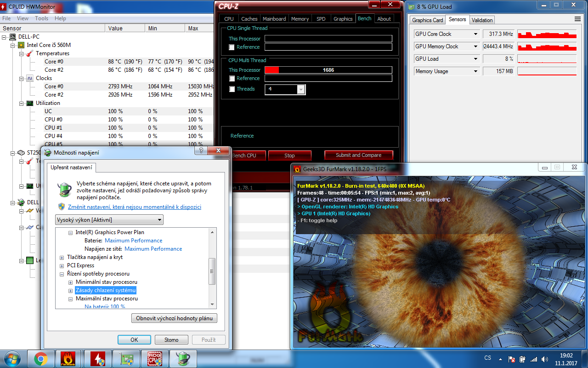Click the Stop button in CPU-Z
Viewport: 588px width, 368px height.
[x=289, y=155]
